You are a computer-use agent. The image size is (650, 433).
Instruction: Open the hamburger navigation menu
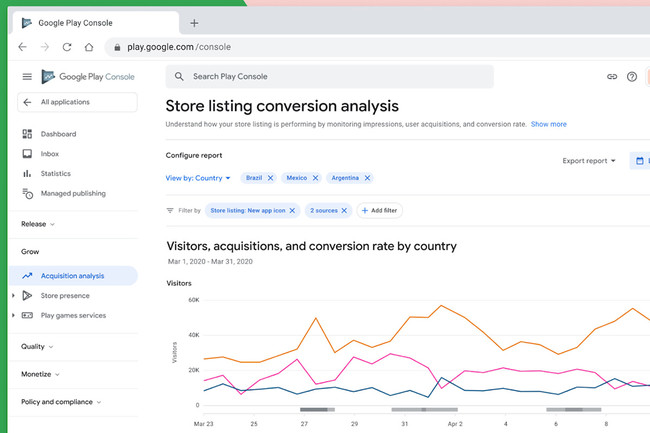point(27,77)
